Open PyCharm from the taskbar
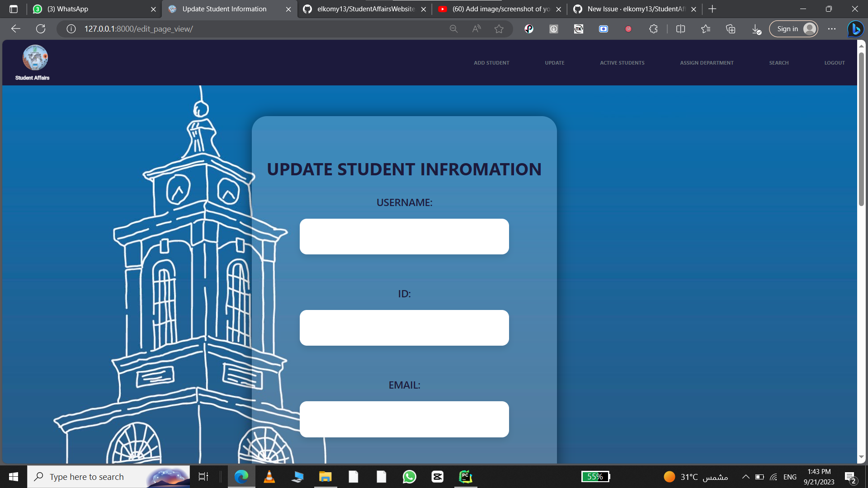868x488 pixels. [x=466, y=477]
